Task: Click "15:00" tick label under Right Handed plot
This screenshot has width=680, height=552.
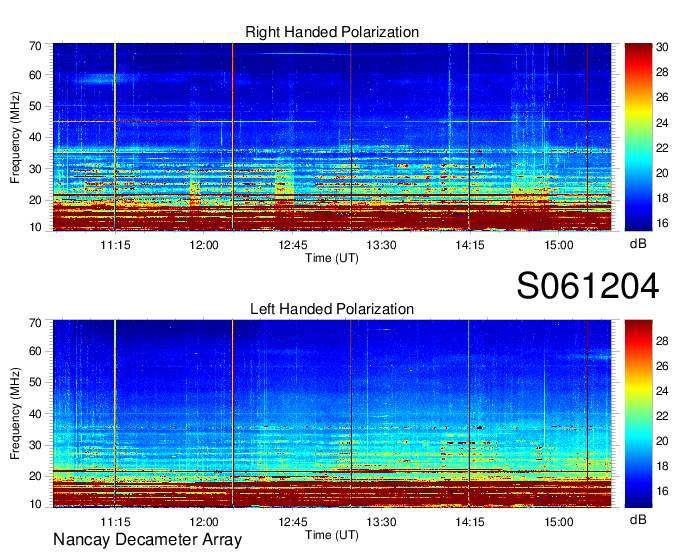Action: 559,245
